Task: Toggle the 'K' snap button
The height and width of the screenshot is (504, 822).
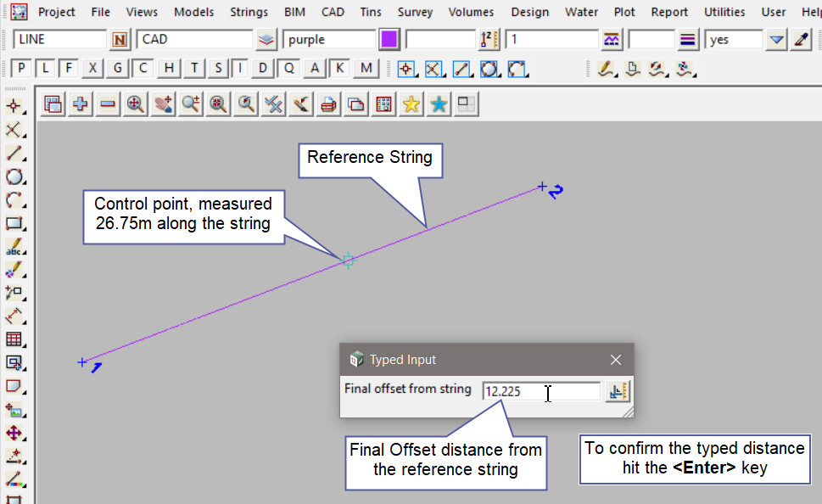Action: click(x=340, y=69)
